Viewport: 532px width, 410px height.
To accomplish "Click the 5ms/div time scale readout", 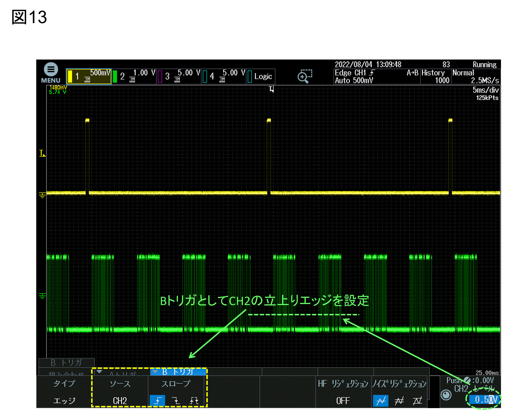I will (485, 90).
